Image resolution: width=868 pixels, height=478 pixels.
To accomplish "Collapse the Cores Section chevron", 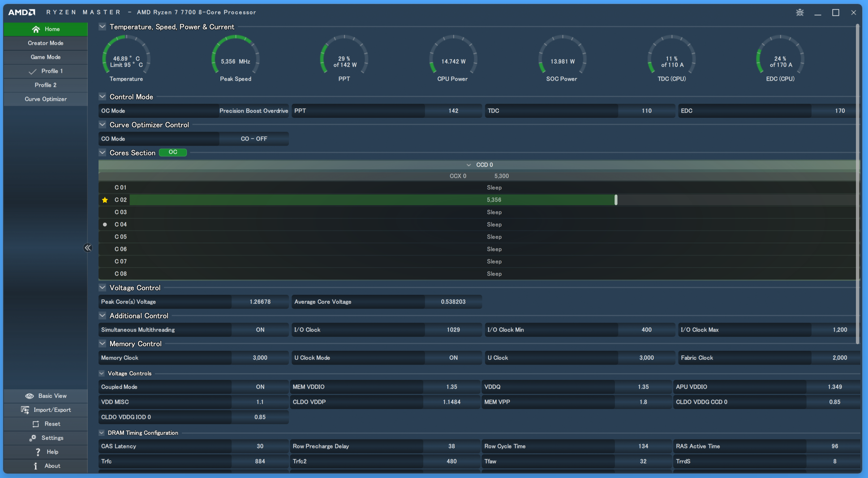I will [x=103, y=153].
